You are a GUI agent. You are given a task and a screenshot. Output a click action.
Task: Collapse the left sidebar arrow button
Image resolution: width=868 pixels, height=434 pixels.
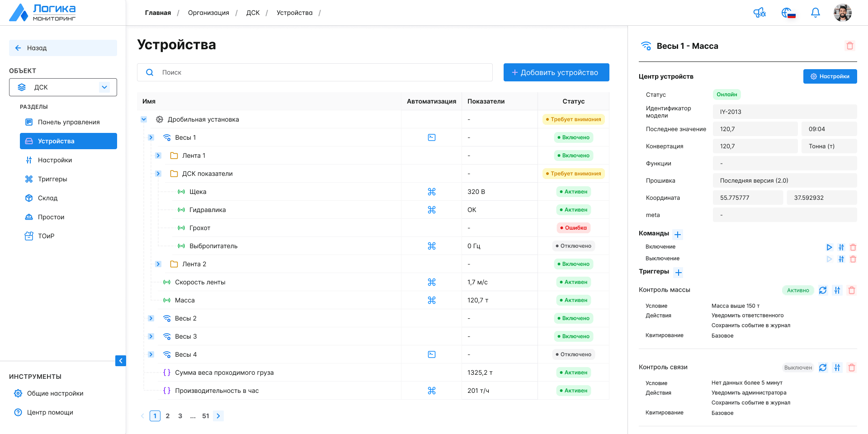click(121, 361)
